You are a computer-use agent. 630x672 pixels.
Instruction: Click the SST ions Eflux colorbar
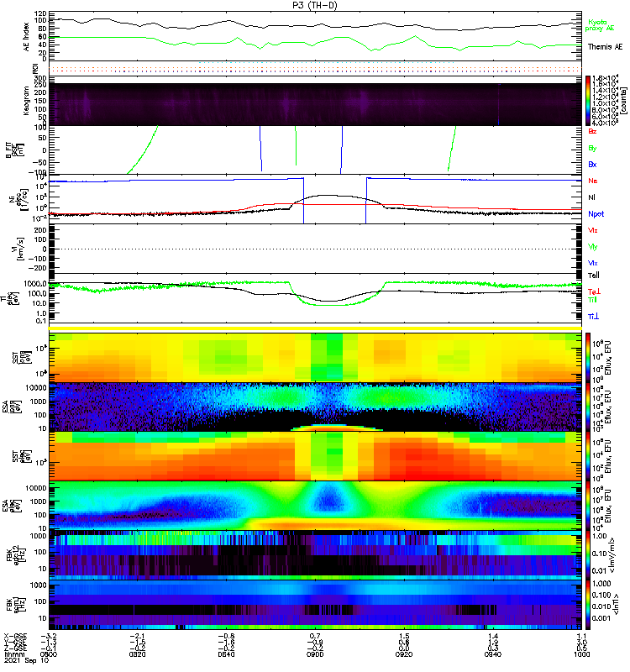point(588,358)
